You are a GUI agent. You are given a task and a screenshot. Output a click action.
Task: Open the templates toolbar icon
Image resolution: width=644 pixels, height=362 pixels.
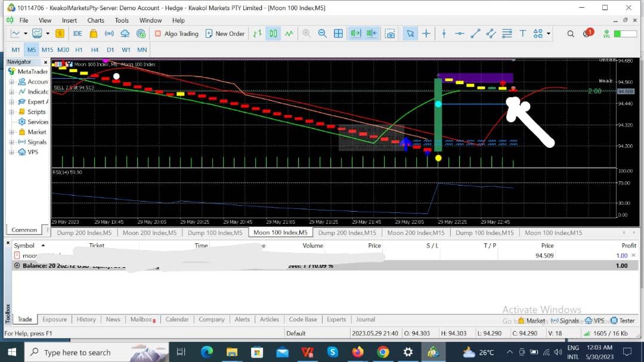[x=38, y=33]
